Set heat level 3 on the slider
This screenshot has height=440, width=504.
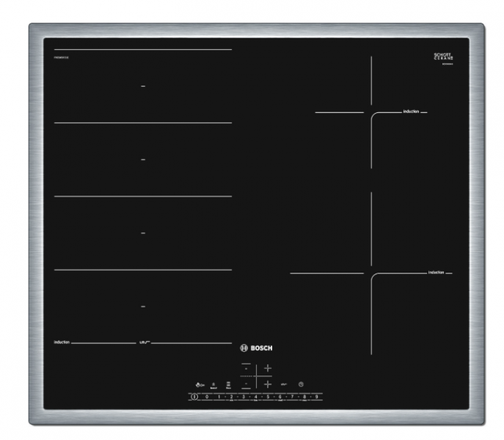(x=244, y=397)
